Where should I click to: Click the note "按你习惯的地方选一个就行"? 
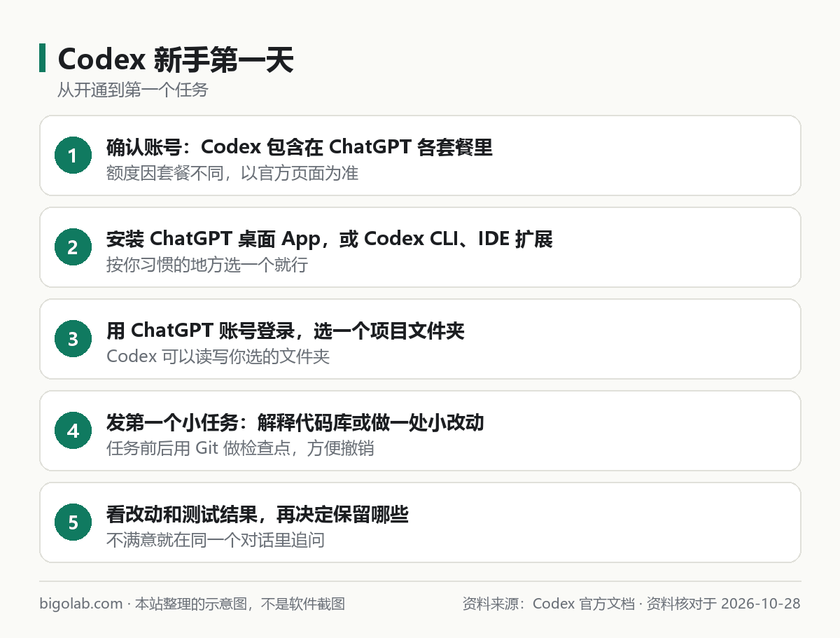[x=207, y=265]
